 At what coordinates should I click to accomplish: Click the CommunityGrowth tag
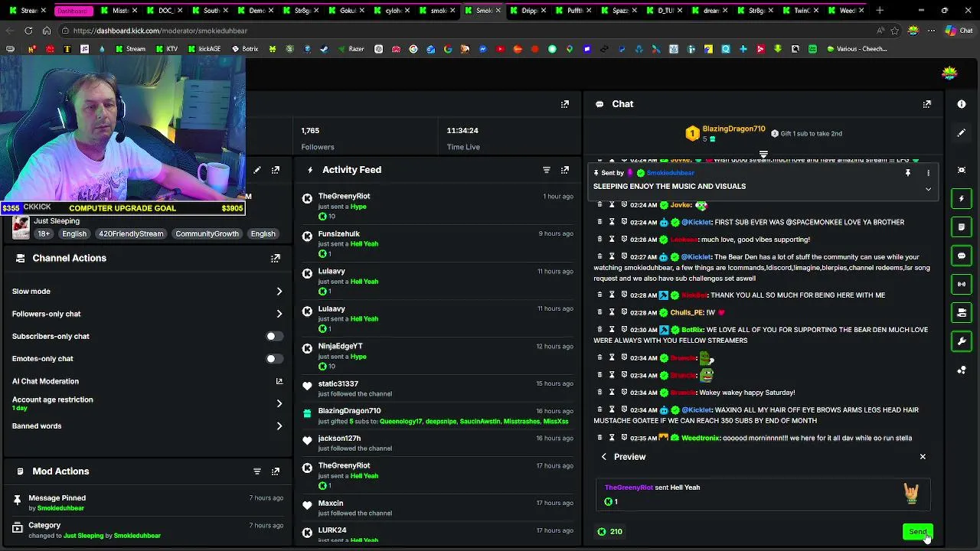click(x=207, y=234)
